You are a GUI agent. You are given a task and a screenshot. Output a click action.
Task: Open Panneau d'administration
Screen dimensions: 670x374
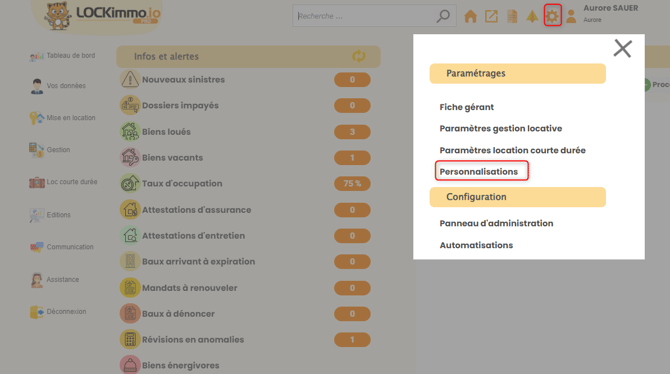[496, 223]
